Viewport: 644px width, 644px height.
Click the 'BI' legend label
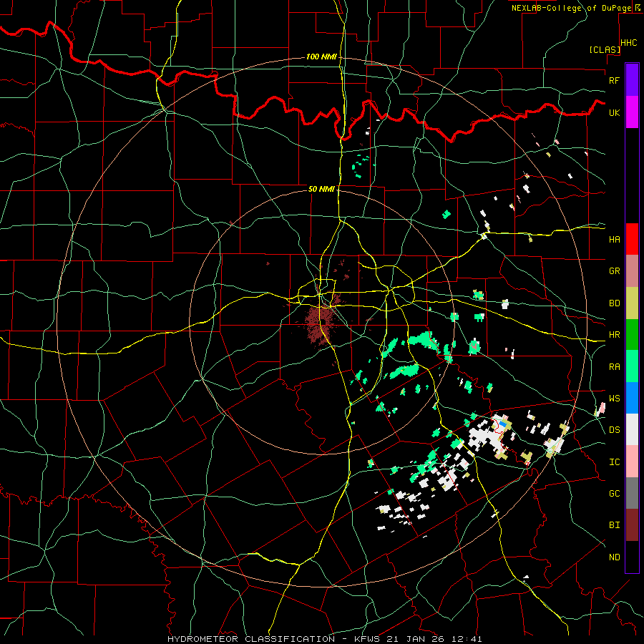click(614, 525)
